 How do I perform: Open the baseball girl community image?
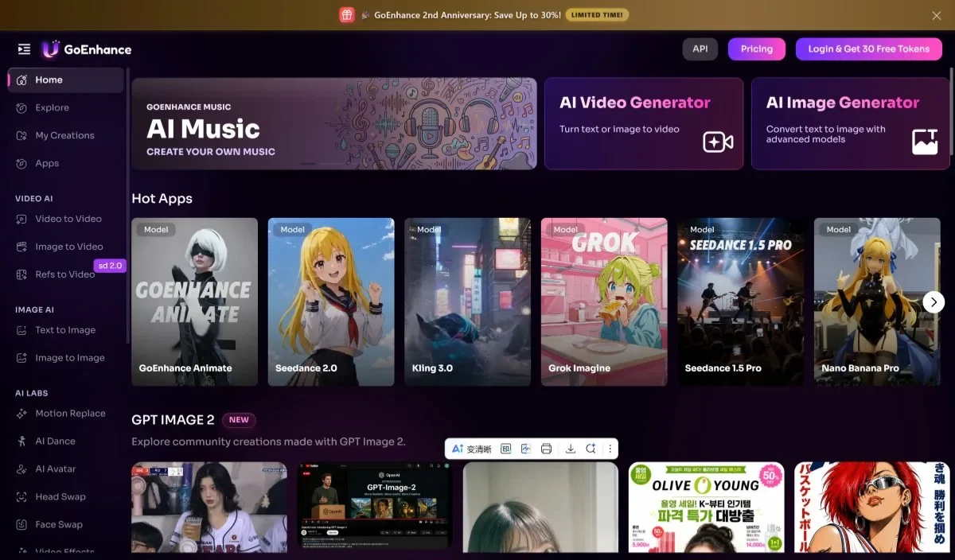click(x=209, y=507)
